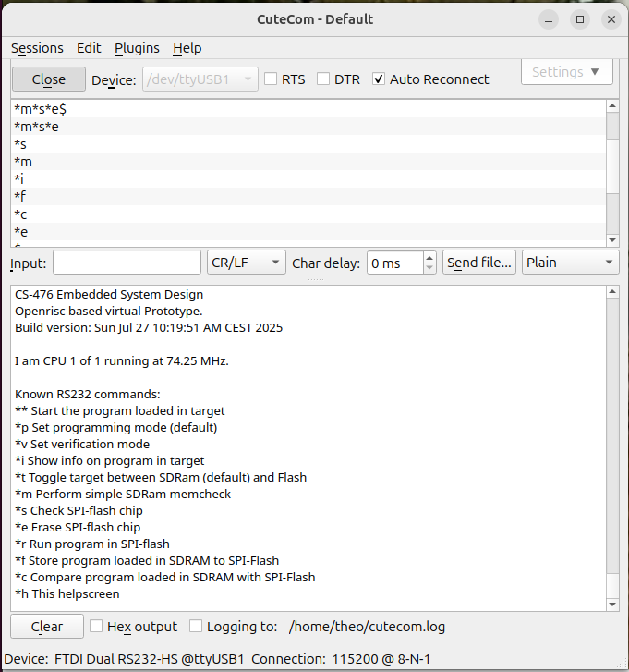The height and width of the screenshot is (672, 629).
Task: Click the Input text field
Action: tap(127, 263)
